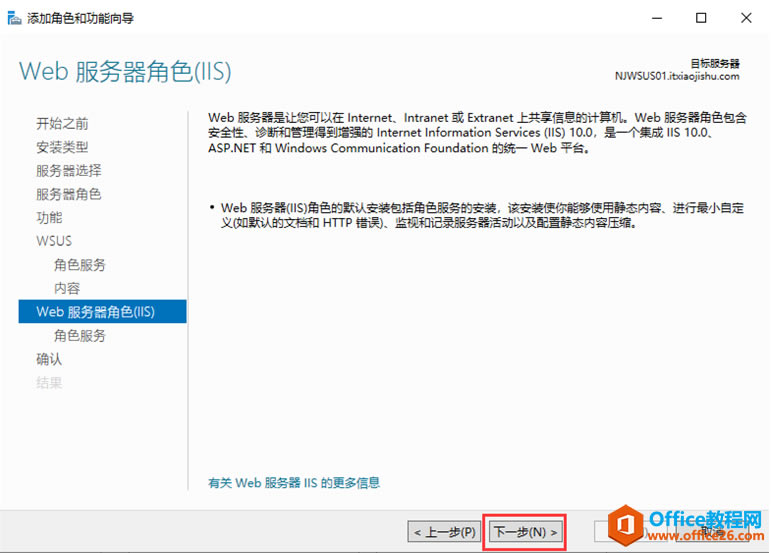The height and width of the screenshot is (553, 771).
Task: Click the 目标服务器 label
Action: point(715,63)
